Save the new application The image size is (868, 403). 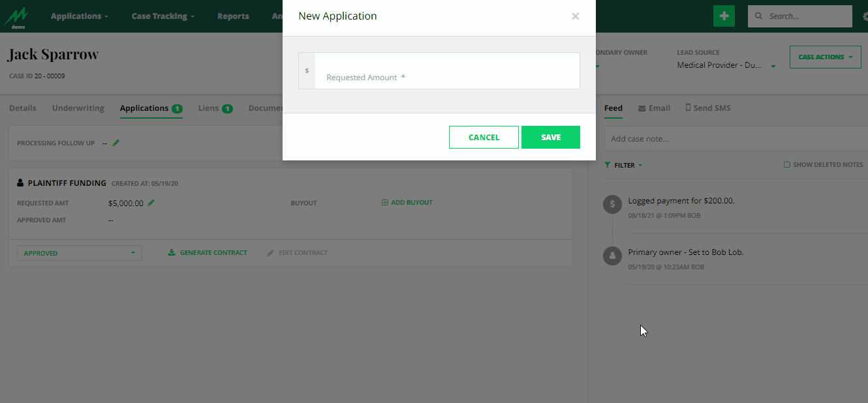(x=550, y=137)
